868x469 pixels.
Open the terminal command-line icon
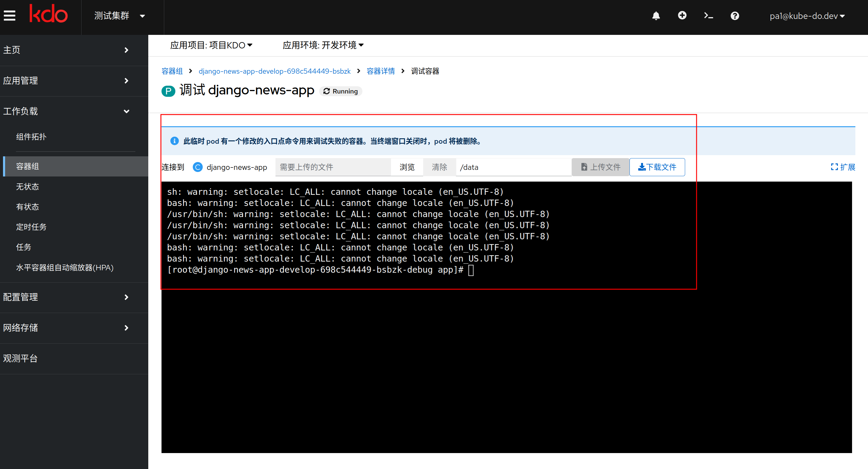(x=708, y=16)
